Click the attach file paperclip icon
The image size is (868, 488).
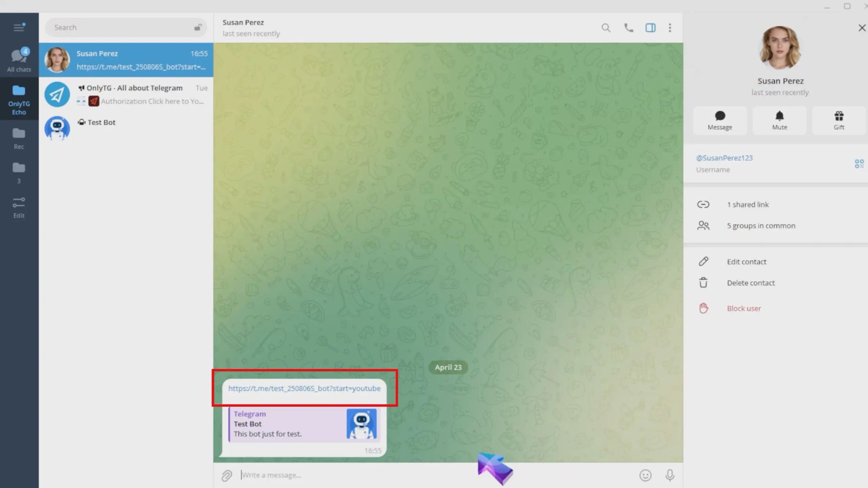pyautogui.click(x=226, y=475)
